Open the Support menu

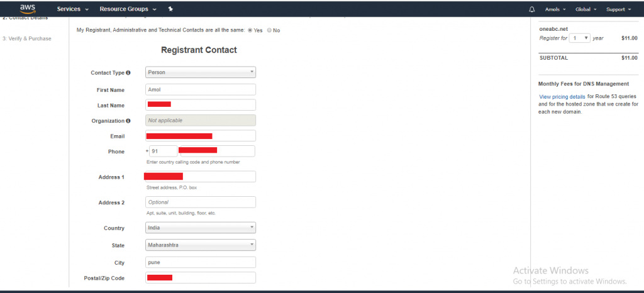pyautogui.click(x=619, y=9)
